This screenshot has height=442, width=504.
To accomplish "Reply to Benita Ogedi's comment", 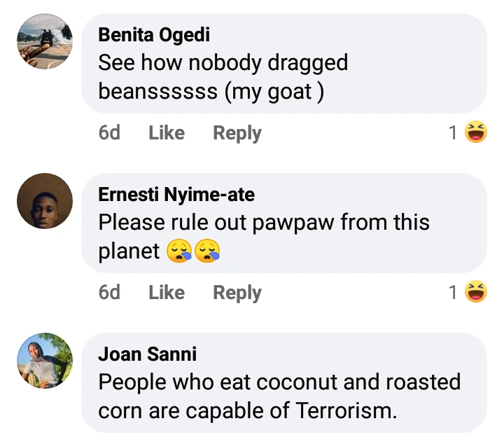I will [x=237, y=132].
